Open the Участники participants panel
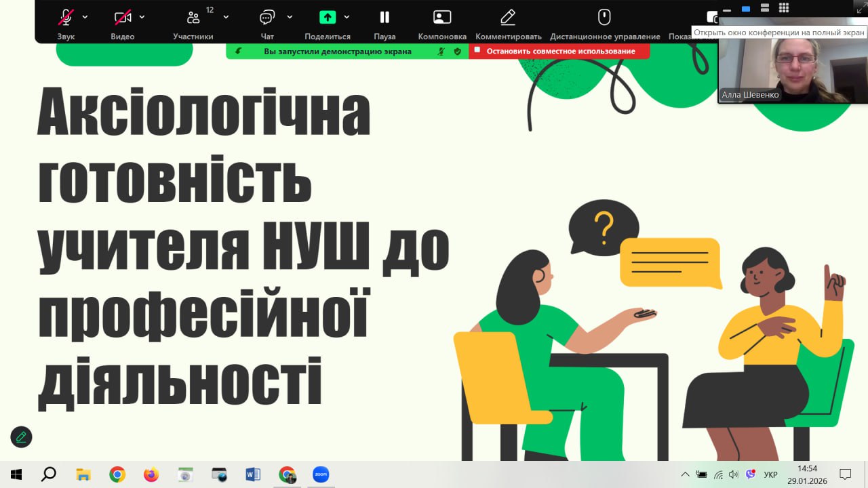868x488 pixels. tap(194, 18)
